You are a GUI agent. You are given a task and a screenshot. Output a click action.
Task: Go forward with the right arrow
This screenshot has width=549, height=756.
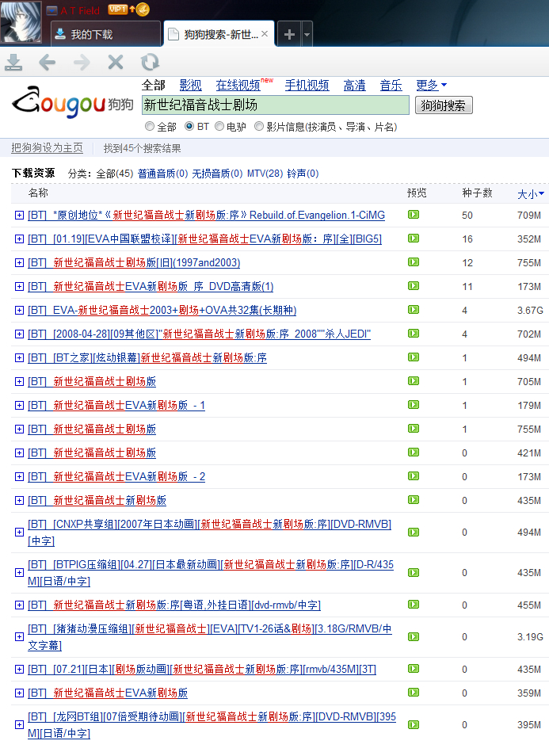point(82,62)
